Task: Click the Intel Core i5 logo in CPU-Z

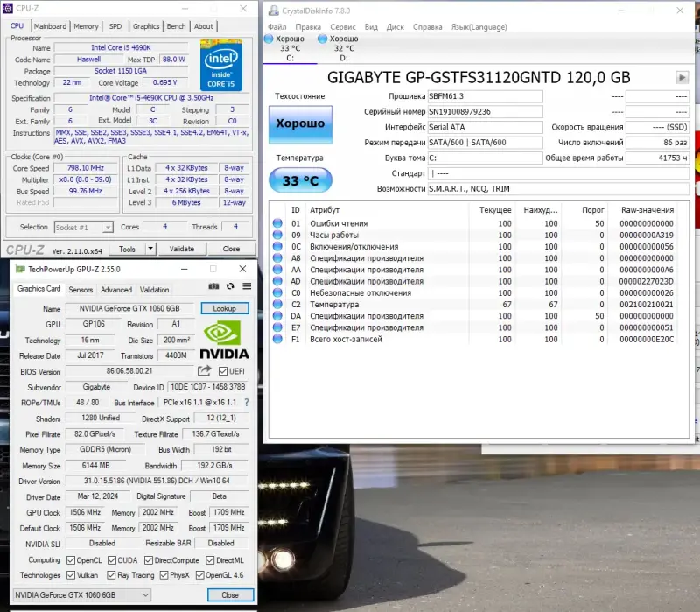Action: [221, 65]
